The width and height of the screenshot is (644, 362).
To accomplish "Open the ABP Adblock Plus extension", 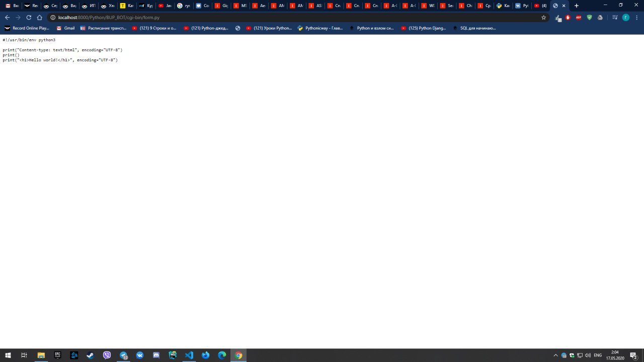I will tap(579, 17).
